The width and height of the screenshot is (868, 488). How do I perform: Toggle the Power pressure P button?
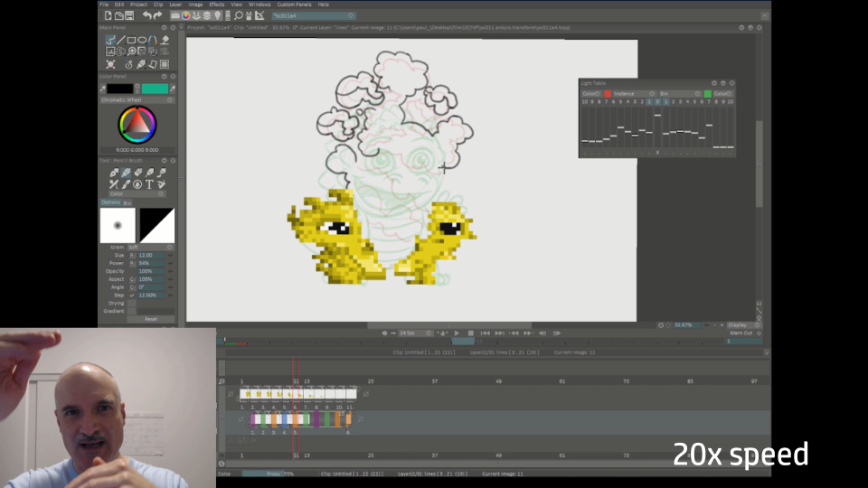(132, 263)
